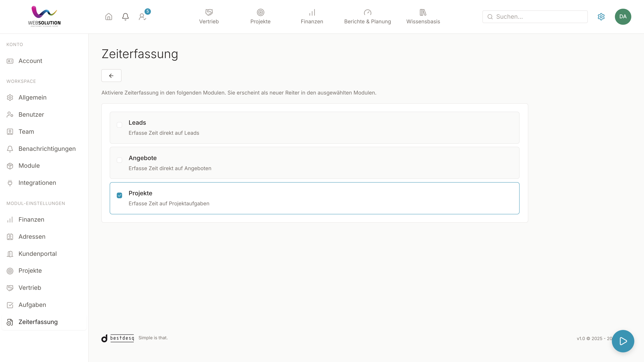Viewport: 644px width, 362px height.
Task: Click the Module cube icon in sidebar
Action: pos(10,166)
